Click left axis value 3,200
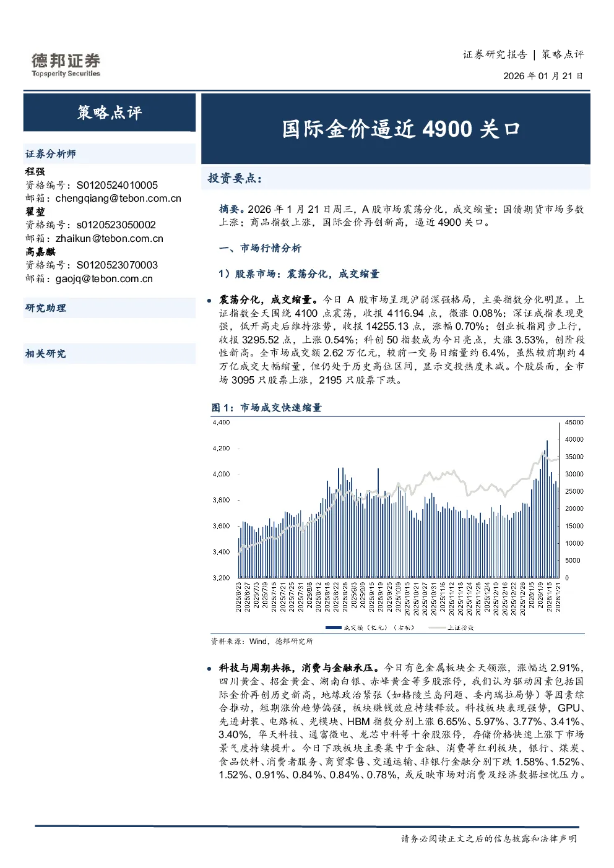Viewport: 614px width, 868px height. [221, 578]
